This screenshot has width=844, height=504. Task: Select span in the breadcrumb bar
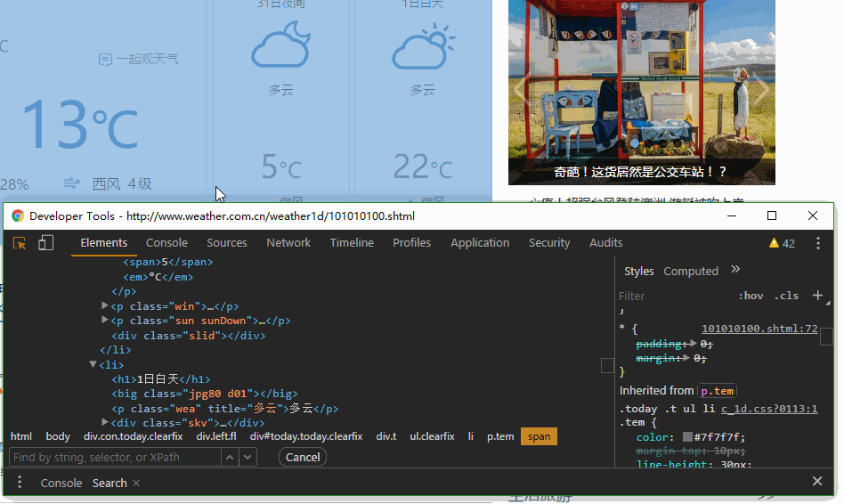coord(539,436)
